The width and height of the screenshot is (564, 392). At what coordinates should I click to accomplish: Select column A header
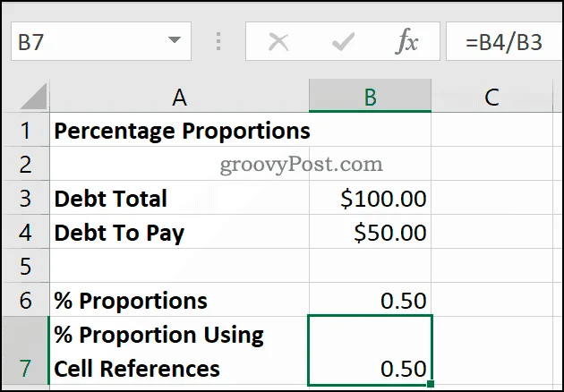[179, 97]
